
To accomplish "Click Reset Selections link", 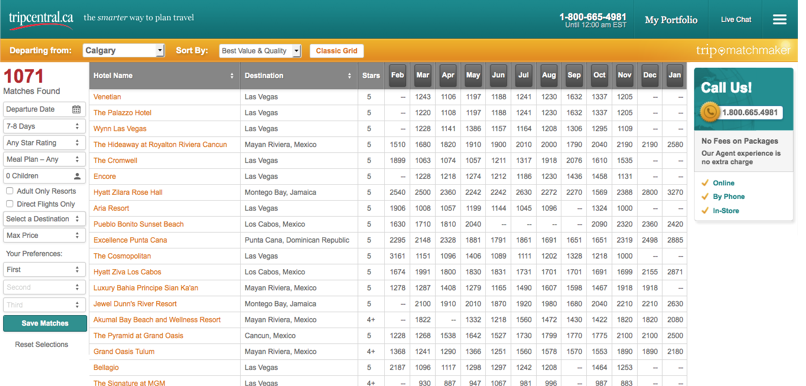I will [x=41, y=344].
